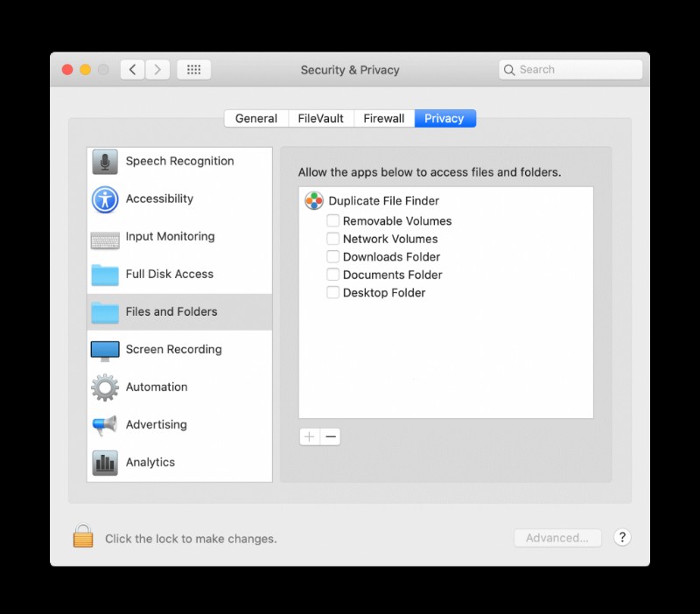
Task: Click the Accessibility icon in the sidebar
Action: (105, 199)
